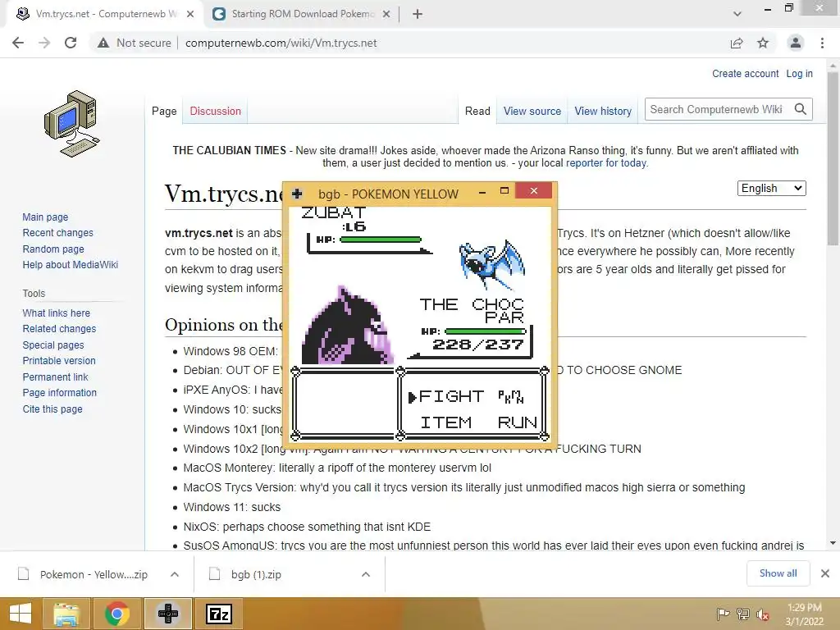
Task: Go back in Chrome browser history
Action: (x=18, y=43)
